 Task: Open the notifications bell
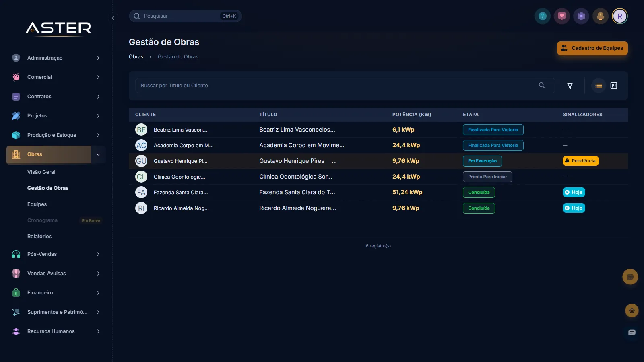[x=601, y=16]
